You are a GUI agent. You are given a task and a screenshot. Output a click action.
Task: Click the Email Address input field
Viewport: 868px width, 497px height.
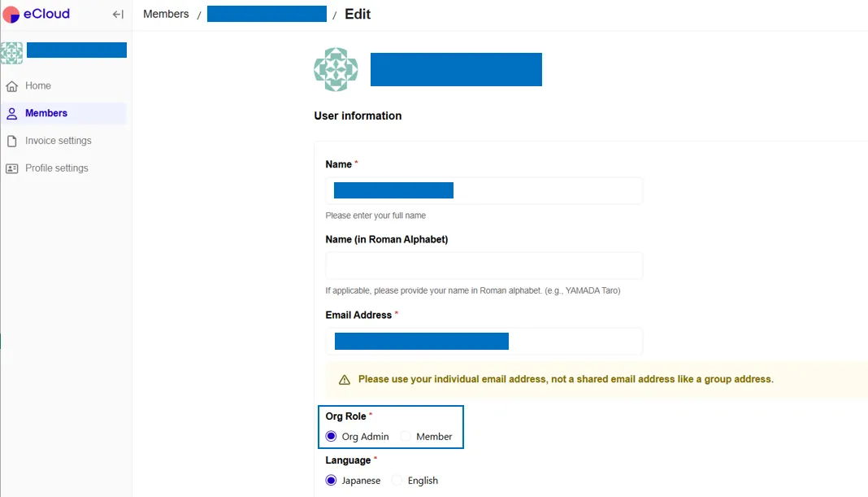coord(484,341)
